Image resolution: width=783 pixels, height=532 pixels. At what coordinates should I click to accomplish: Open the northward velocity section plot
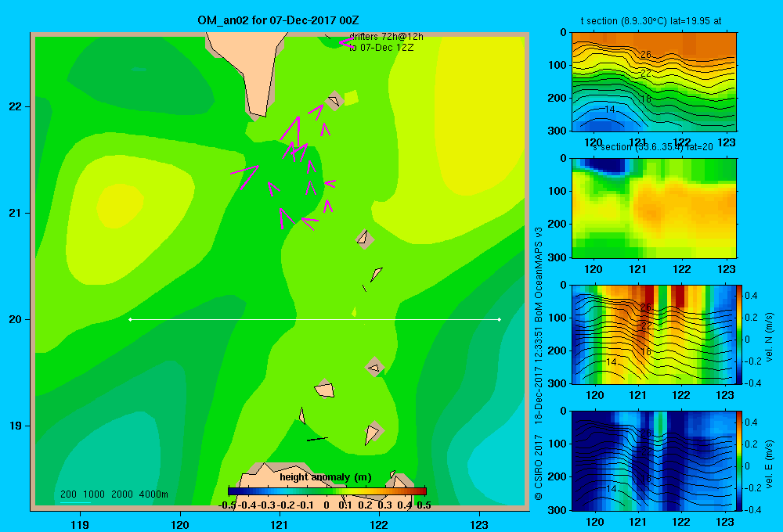coord(654,334)
